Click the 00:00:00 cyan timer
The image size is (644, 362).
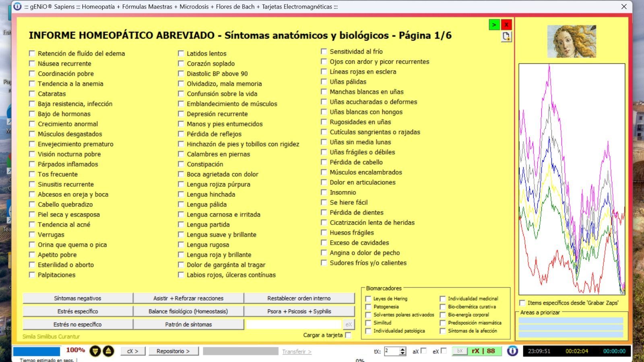(x=614, y=351)
